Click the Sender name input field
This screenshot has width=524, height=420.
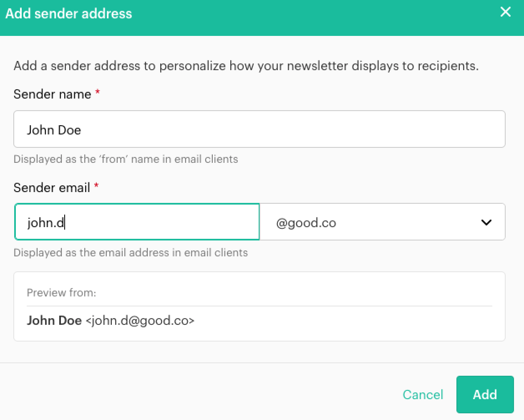pos(259,129)
